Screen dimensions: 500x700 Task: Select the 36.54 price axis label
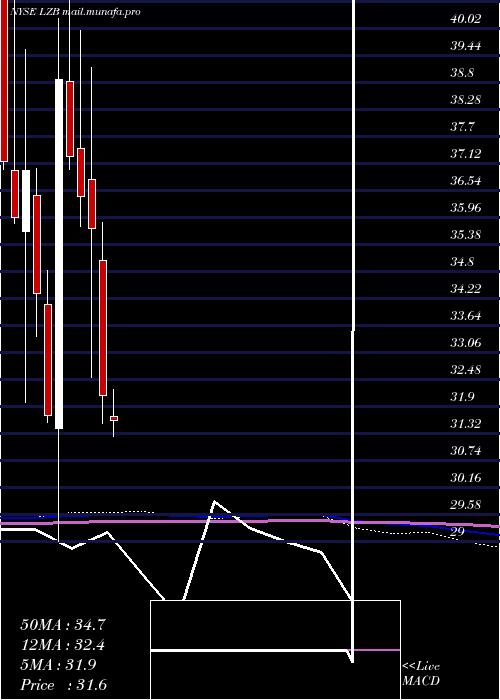466,181
